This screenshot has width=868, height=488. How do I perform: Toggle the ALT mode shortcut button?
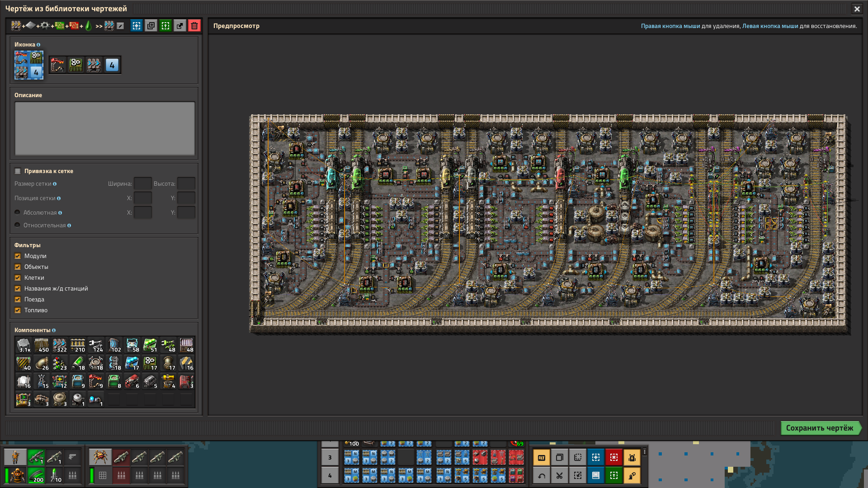point(542,457)
